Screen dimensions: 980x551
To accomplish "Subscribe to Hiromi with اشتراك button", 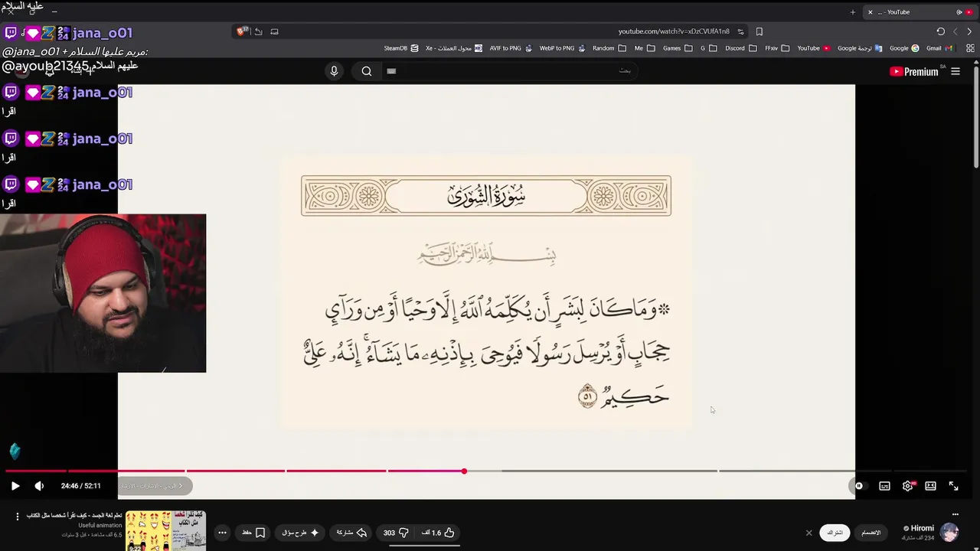I will pos(835,533).
